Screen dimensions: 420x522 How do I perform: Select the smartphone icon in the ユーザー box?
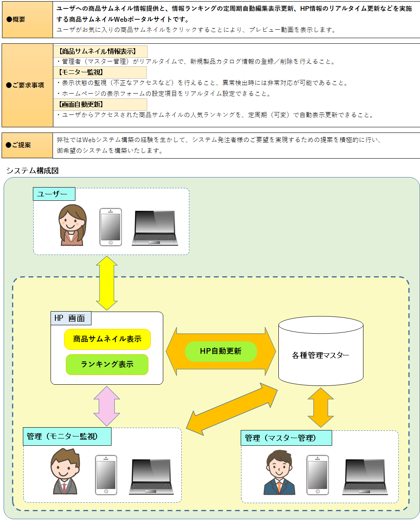(110, 227)
